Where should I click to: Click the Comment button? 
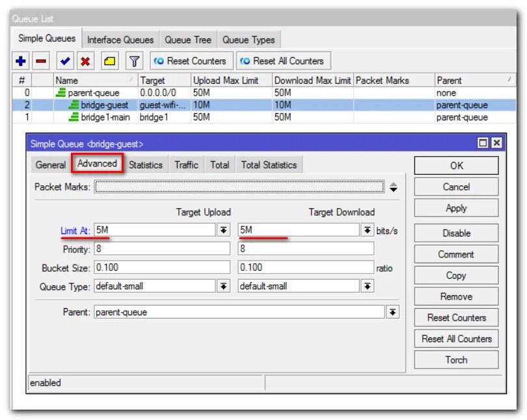coord(457,254)
